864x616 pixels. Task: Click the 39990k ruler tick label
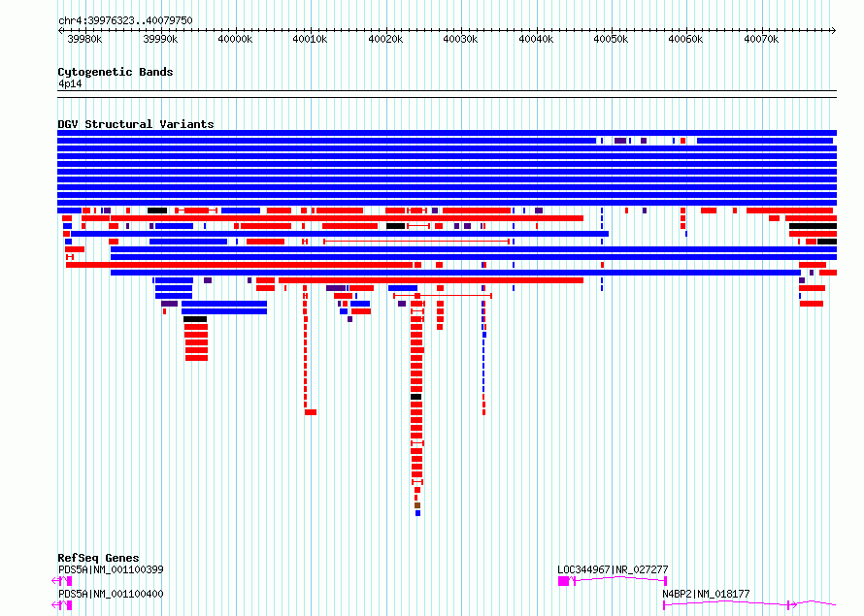tap(160, 40)
